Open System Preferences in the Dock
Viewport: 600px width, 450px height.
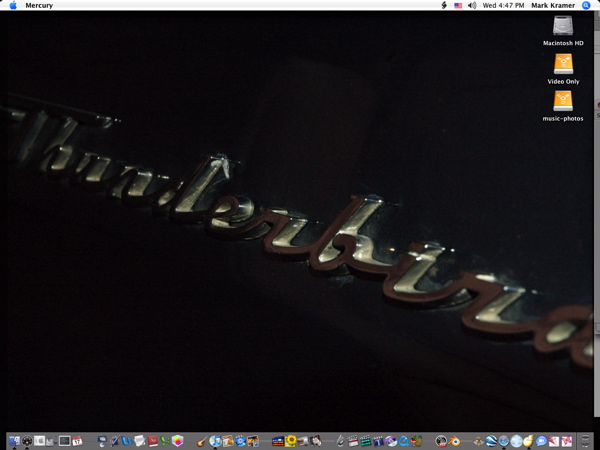pos(39,441)
